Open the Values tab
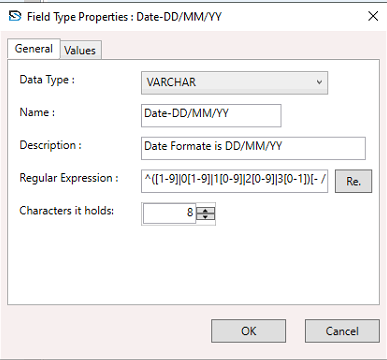The width and height of the screenshot is (387, 360). (x=80, y=50)
